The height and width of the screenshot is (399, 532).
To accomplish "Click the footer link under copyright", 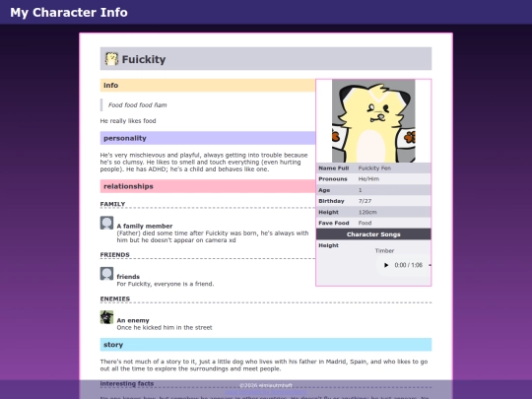I will pos(266,392).
